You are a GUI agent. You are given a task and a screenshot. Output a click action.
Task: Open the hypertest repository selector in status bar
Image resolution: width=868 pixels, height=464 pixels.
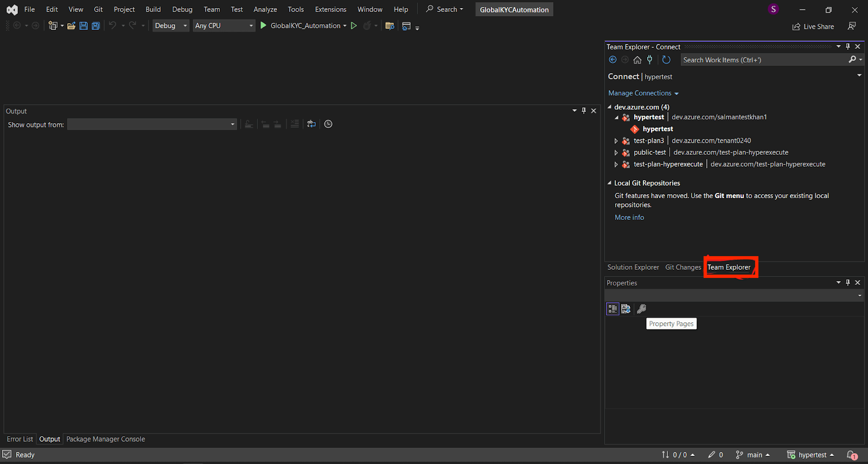pyautogui.click(x=810, y=455)
